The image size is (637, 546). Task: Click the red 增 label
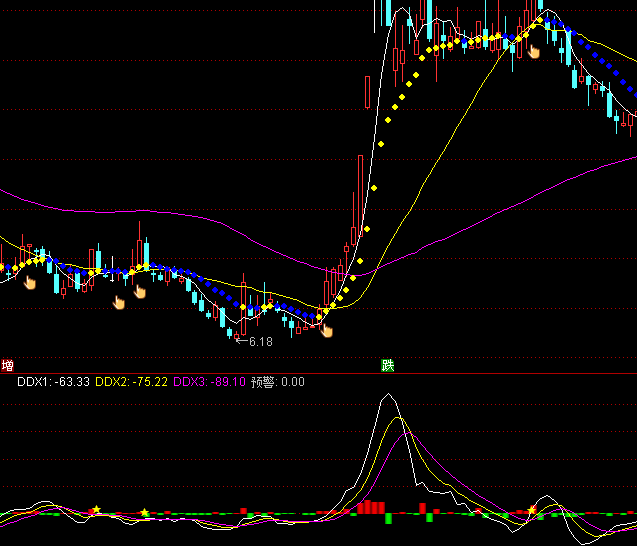8,365
